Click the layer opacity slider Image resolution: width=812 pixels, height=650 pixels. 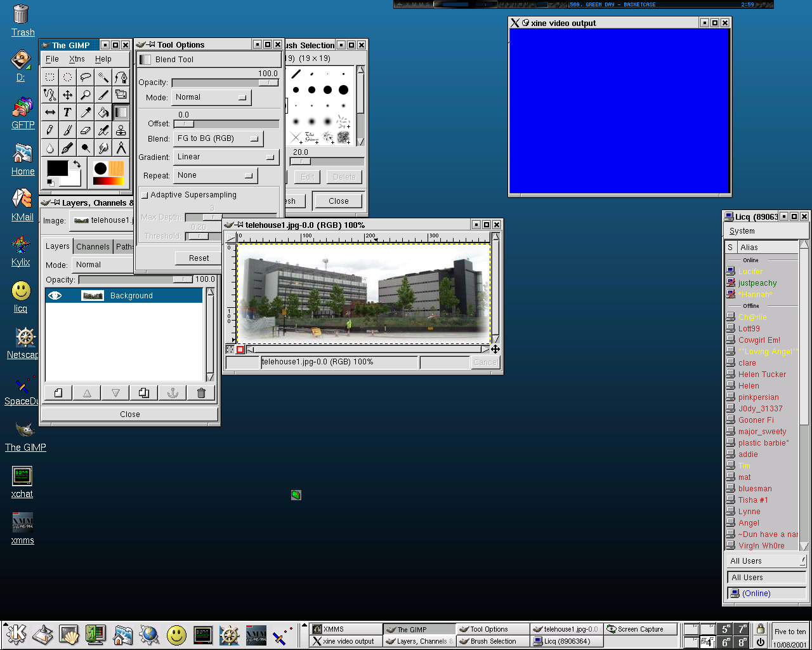tap(135, 279)
